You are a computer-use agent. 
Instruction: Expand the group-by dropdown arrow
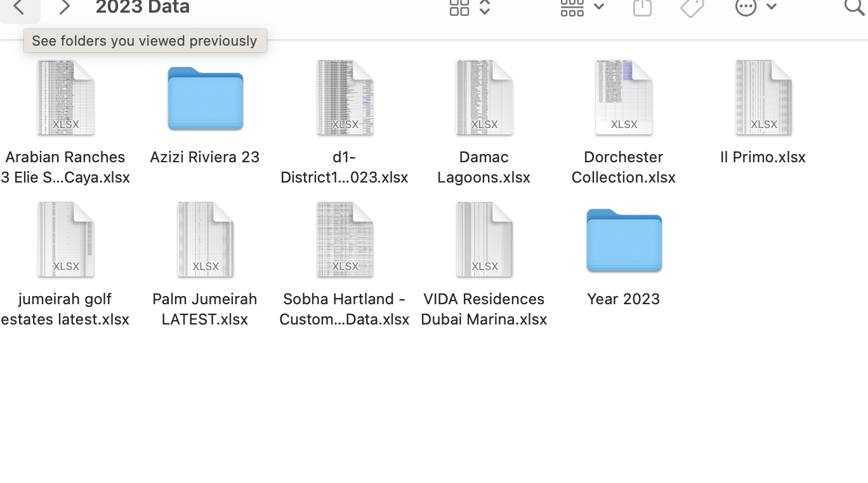tap(598, 7)
